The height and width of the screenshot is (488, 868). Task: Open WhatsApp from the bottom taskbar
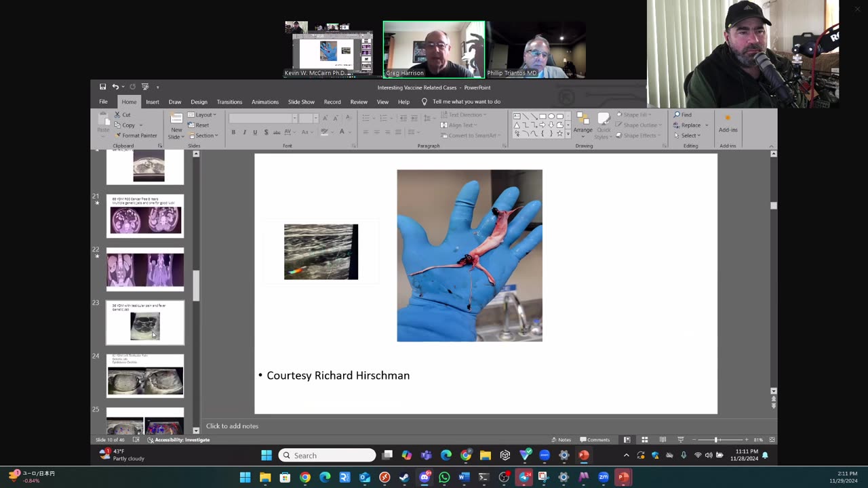coord(444,478)
